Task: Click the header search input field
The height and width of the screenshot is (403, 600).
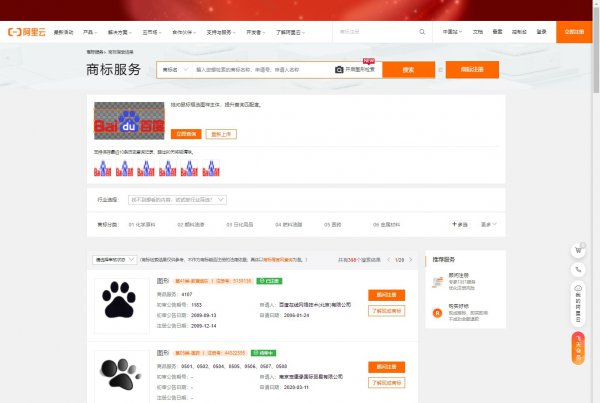Action: (x=377, y=32)
